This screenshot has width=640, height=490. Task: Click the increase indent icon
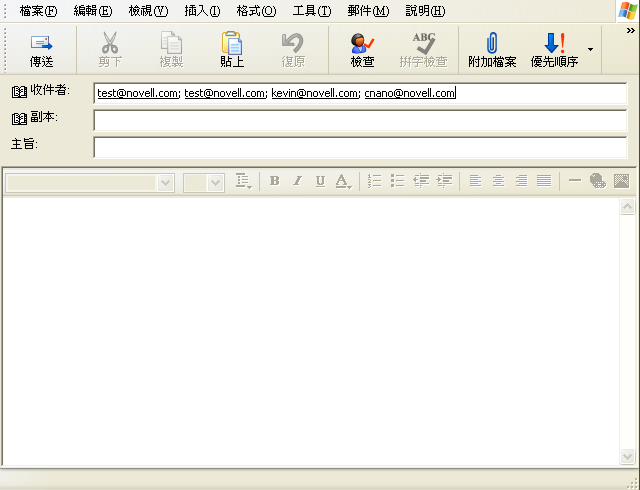click(x=444, y=180)
